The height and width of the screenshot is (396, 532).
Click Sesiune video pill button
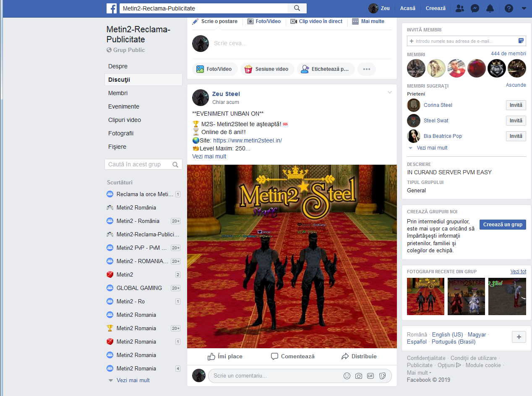click(x=267, y=69)
